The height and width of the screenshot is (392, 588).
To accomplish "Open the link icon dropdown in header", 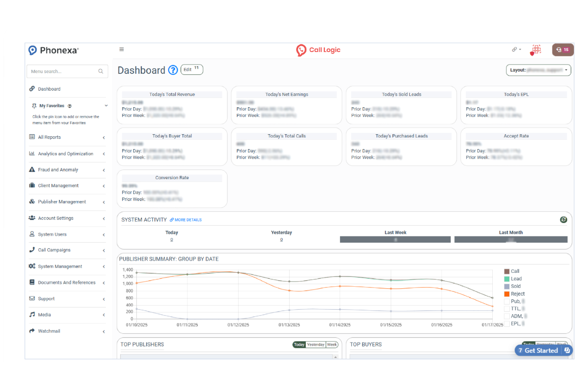I will pyautogui.click(x=516, y=50).
